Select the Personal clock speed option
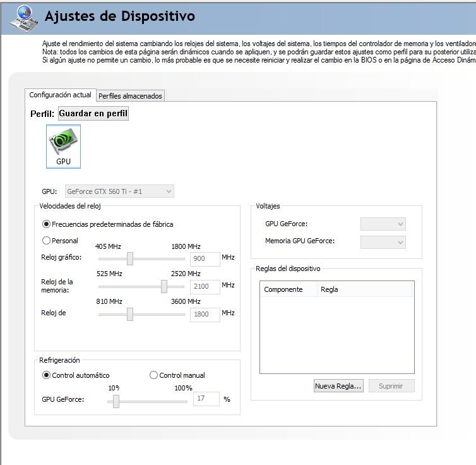The width and height of the screenshot is (476, 465). coord(46,241)
